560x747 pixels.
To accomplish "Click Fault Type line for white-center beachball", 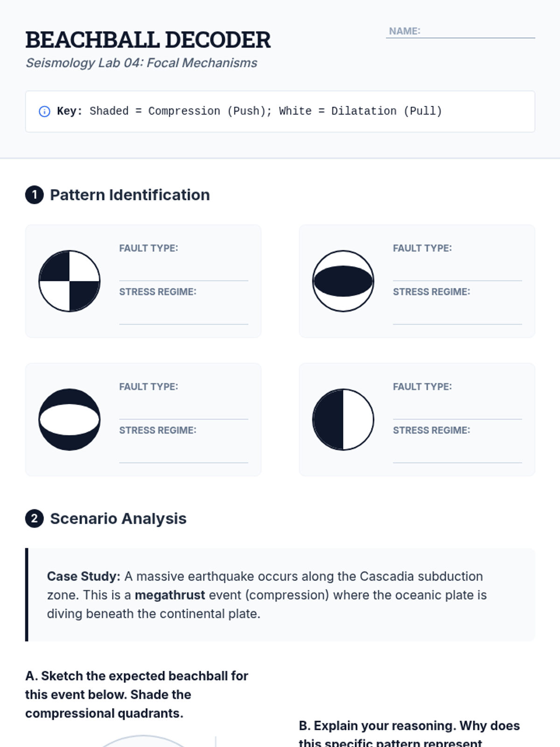I will pyautogui.click(x=183, y=409).
